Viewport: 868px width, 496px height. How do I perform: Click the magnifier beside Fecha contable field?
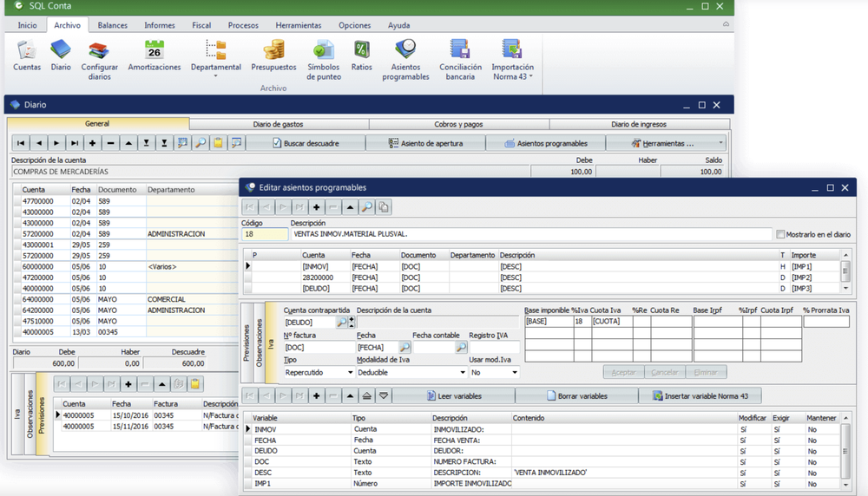(x=461, y=347)
